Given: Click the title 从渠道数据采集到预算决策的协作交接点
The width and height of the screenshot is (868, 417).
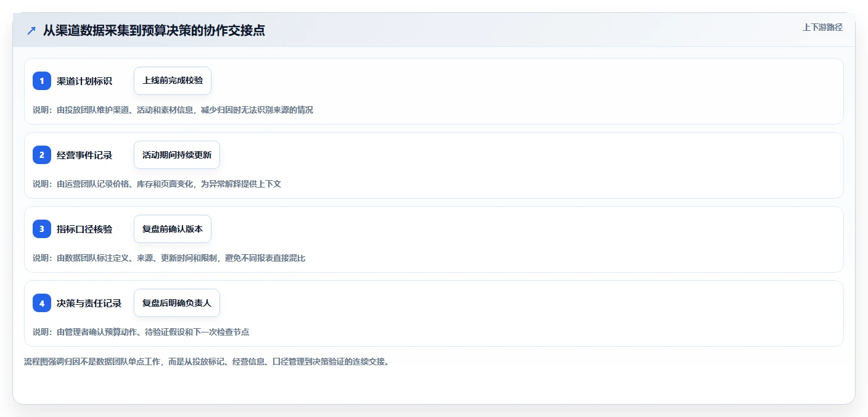Looking at the screenshot, I should (x=154, y=30).
